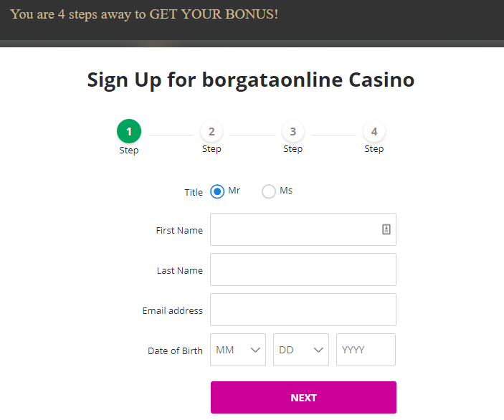The image size is (504, 420).
Task: Click the day dropdown chevron arrow
Action: tap(318, 350)
